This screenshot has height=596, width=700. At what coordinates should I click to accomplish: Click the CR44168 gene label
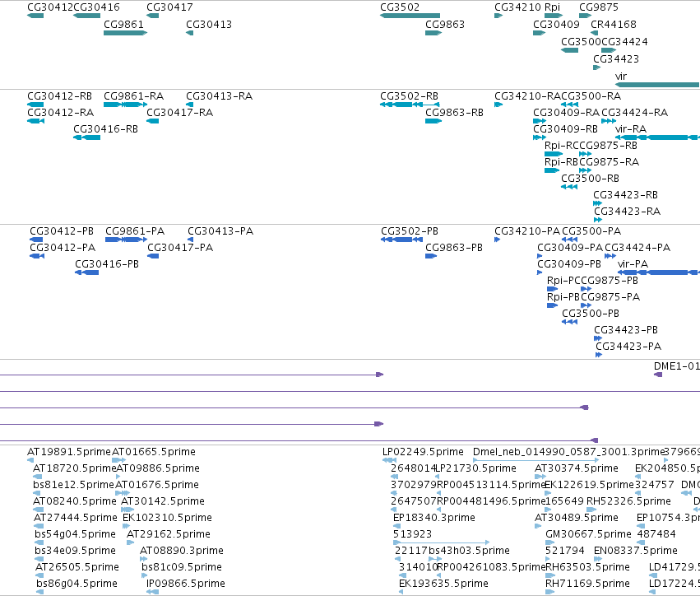click(614, 25)
